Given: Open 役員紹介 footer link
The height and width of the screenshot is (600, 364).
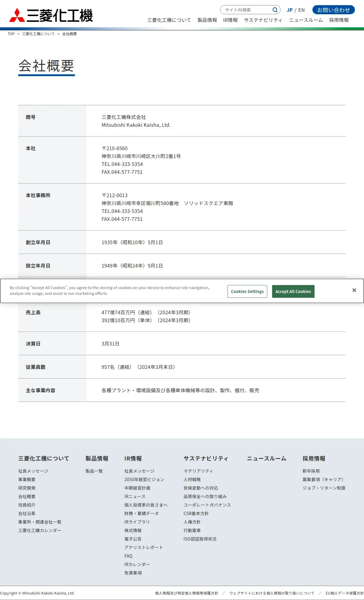Looking at the screenshot, I should click(x=27, y=505).
